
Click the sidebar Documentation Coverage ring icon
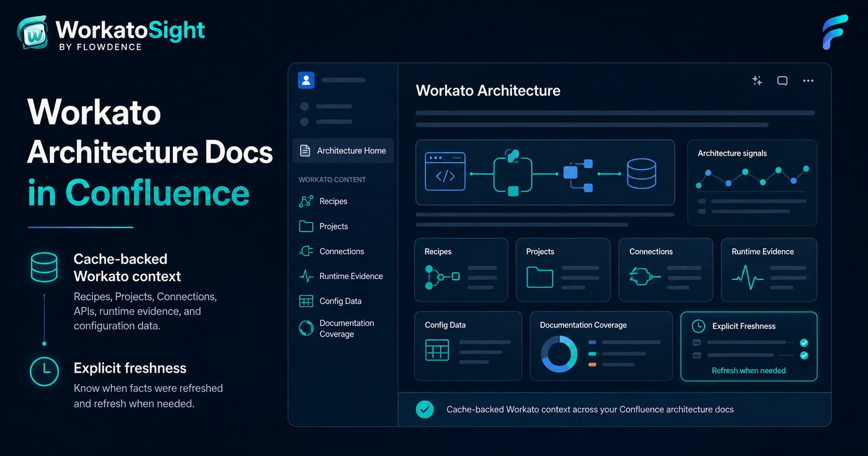306,328
